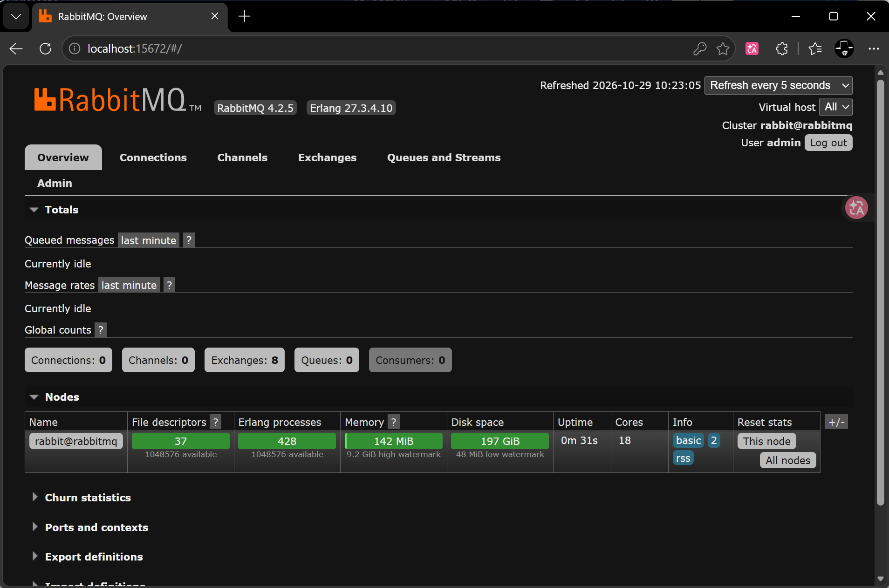889x588 pixels.
Task: Open the tab search dropdown arrow
Action: tap(16, 17)
